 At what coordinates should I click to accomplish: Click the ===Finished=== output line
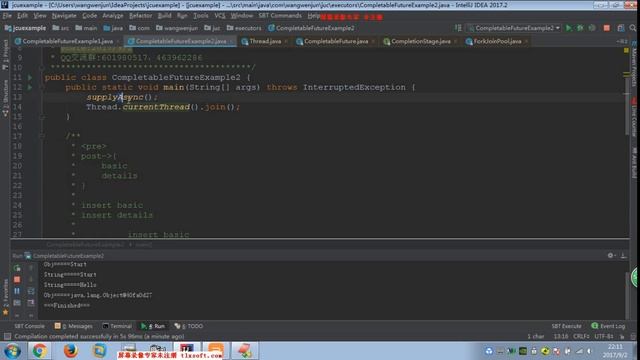coord(67,305)
